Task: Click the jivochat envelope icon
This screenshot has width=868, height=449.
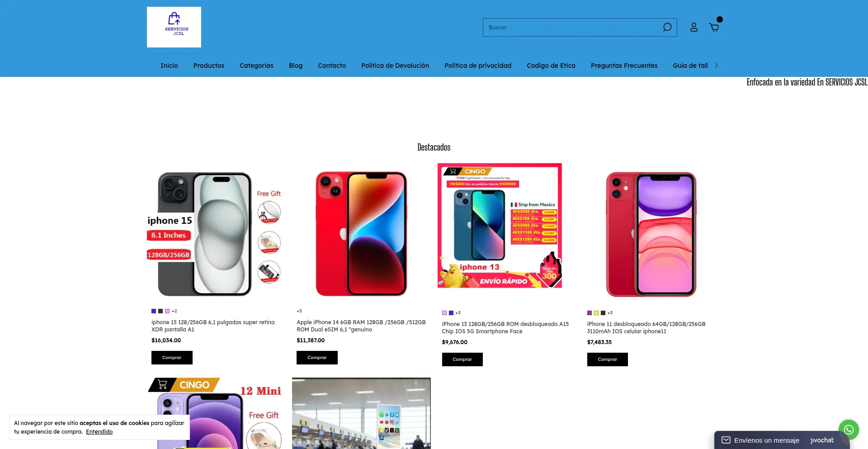Action: tap(726, 440)
